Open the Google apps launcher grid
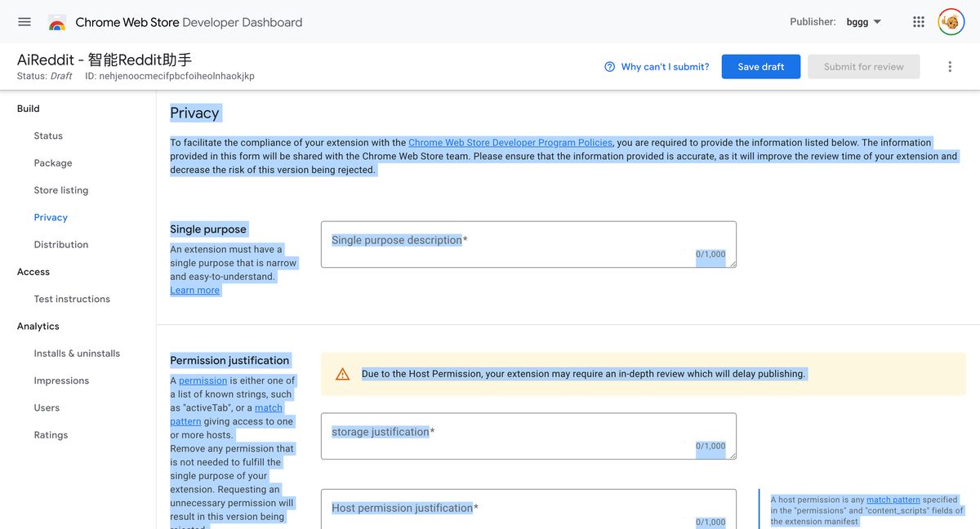980x529 pixels. [918, 21]
